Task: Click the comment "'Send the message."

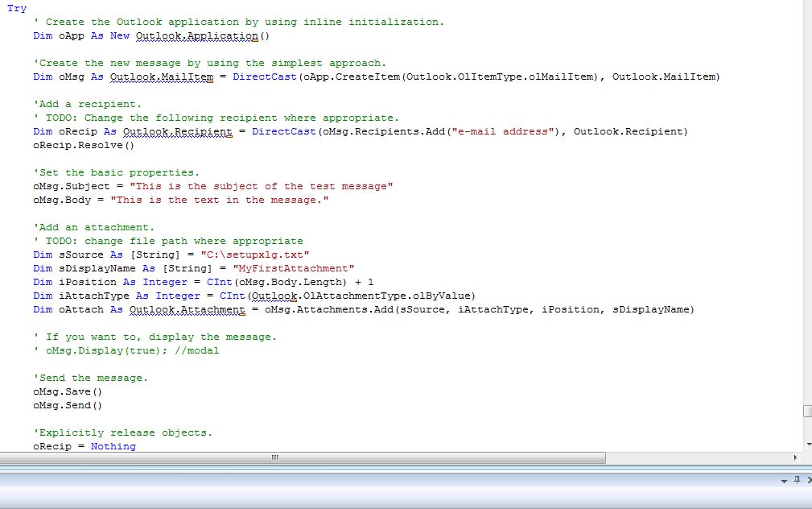Action: [91, 379]
